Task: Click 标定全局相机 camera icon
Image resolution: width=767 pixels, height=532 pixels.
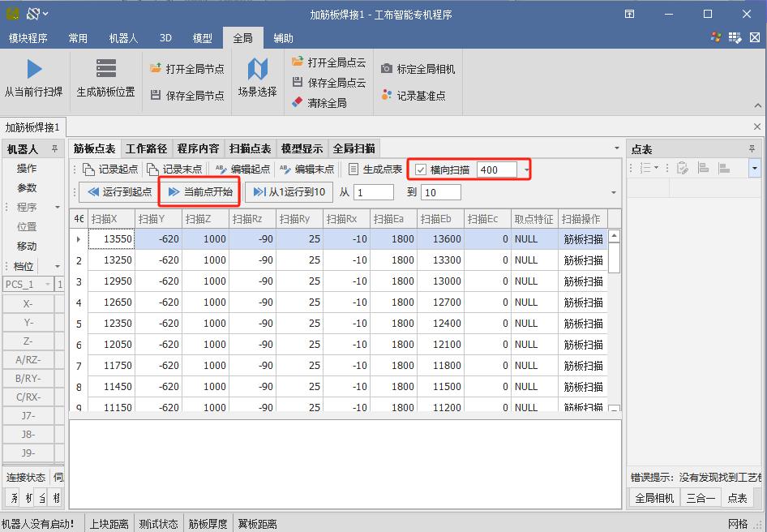Action: pyautogui.click(x=387, y=69)
